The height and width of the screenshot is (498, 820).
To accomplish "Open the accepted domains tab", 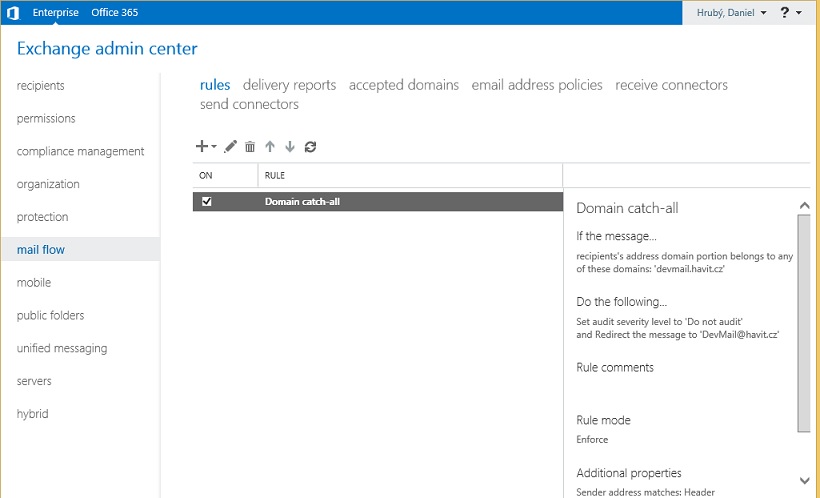I will click(403, 85).
